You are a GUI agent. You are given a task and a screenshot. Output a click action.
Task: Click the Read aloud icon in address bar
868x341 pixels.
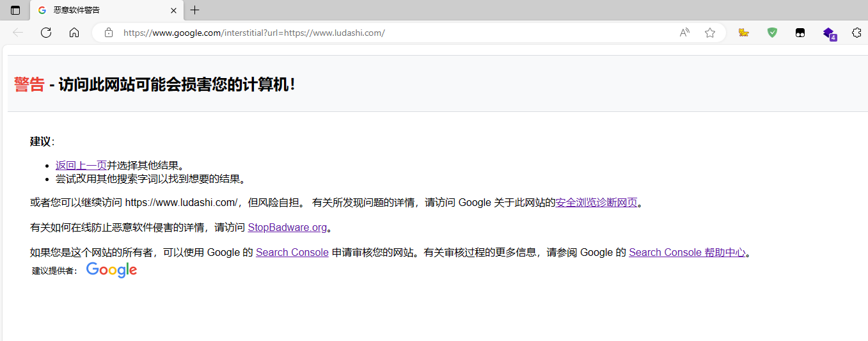tap(684, 33)
